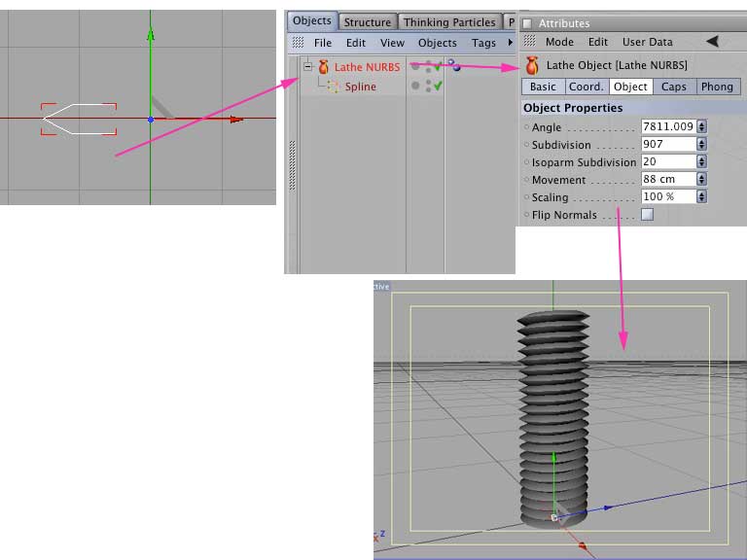747x560 pixels.
Task: Select the white spline profile in viewport
Action: point(79,119)
